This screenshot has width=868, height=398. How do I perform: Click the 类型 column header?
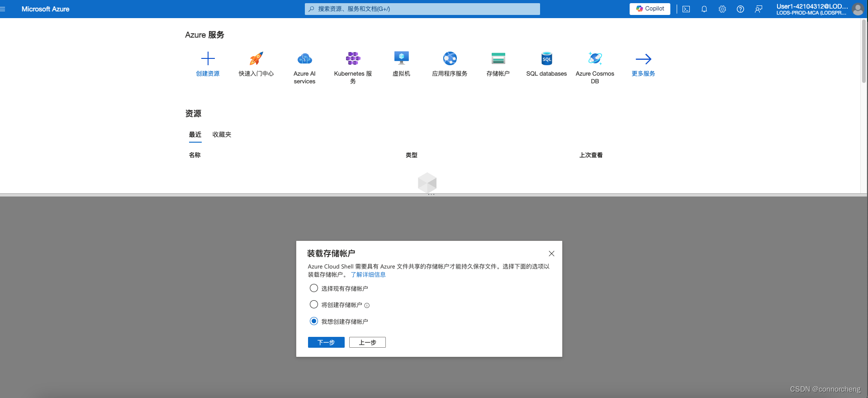click(x=411, y=155)
